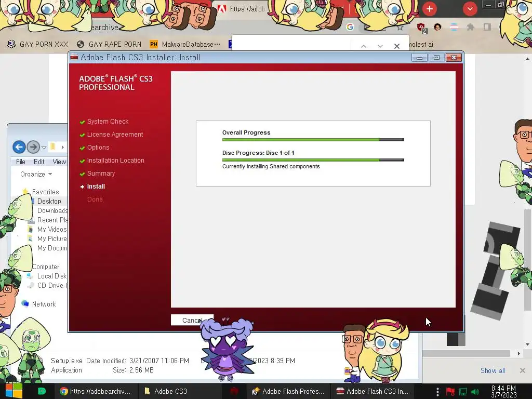Image resolution: width=532 pixels, height=399 pixels.
Task: Open Action Center flag tray icon
Action: tap(450, 392)
